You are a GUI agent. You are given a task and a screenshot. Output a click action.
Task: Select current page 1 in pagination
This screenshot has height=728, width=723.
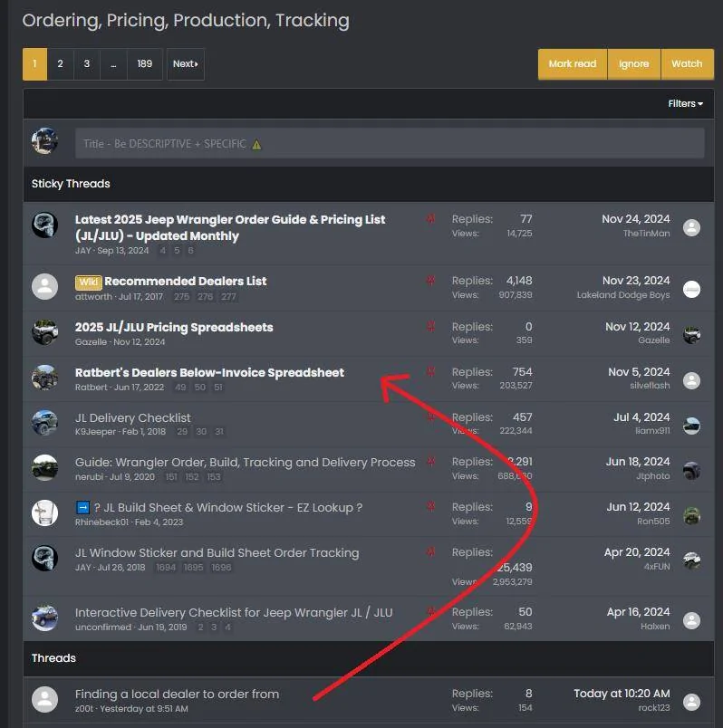tap(34, 64)
